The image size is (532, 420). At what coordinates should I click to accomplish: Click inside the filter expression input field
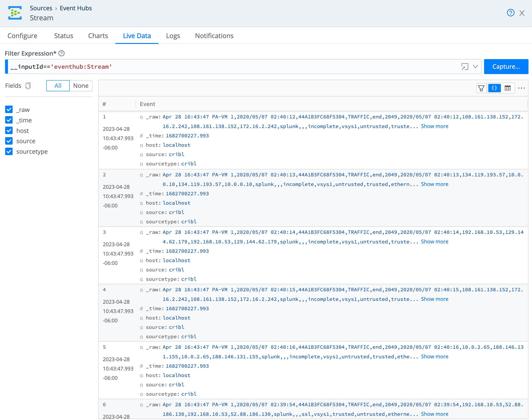pos(221,66)
